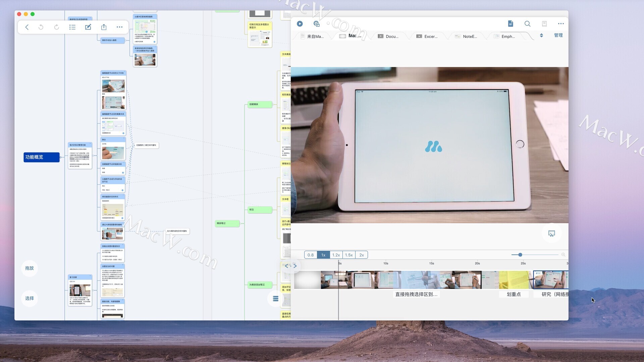Image resolution: width=644 pixels, height=362 pixels.
Task: Switch to the Ma... video tab
Action: click(352, 36)
